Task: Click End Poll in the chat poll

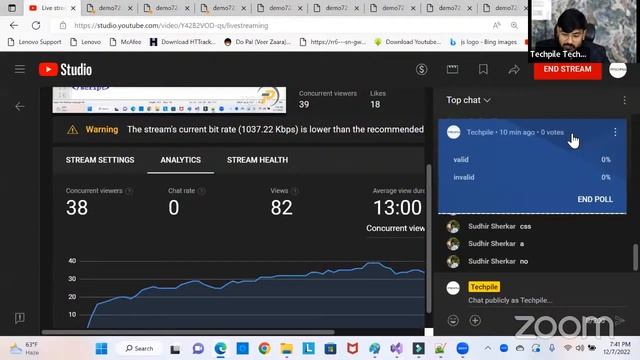Action: coord(595,199)
